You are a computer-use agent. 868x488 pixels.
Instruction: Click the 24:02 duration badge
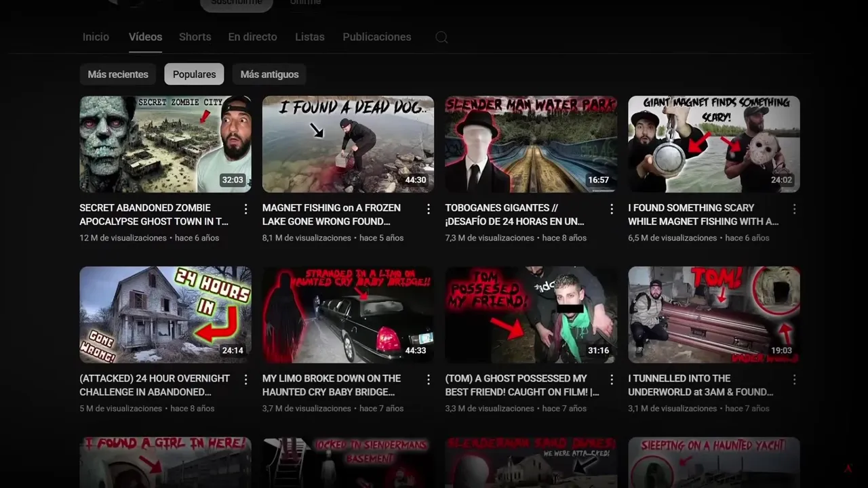(781, 180)
